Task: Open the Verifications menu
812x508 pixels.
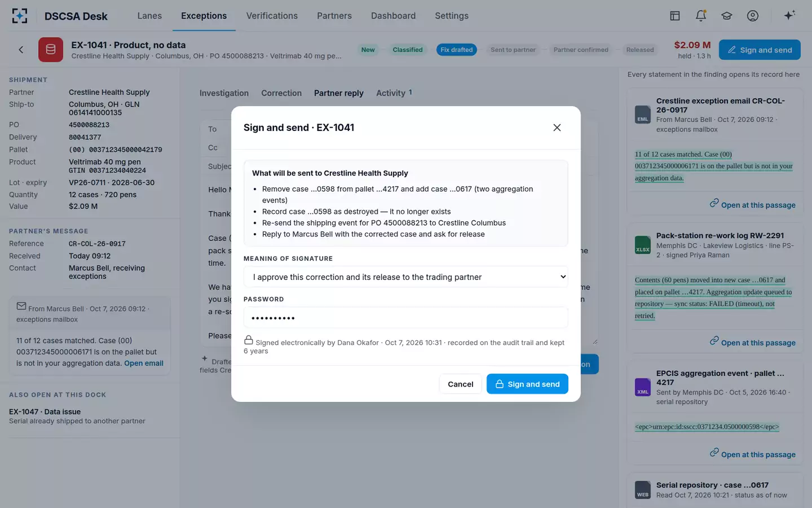Action: coord(272,16)
